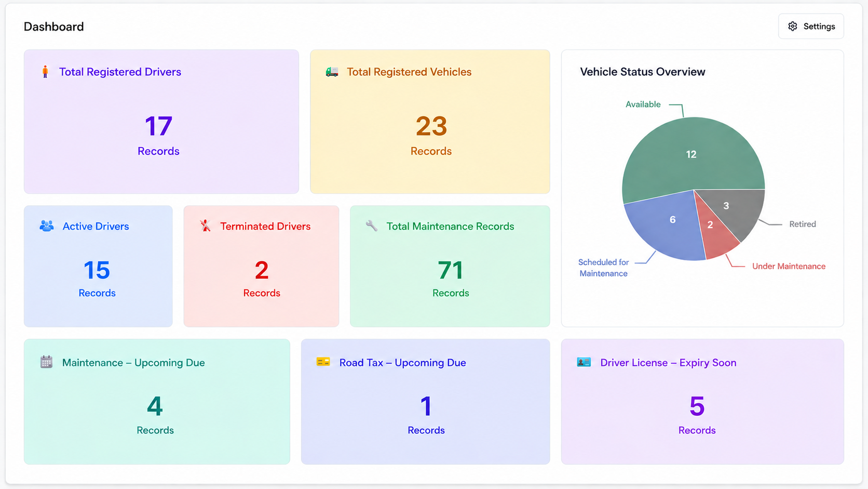Click the Retired chart label
868x489 pixels.
(803, 224)
